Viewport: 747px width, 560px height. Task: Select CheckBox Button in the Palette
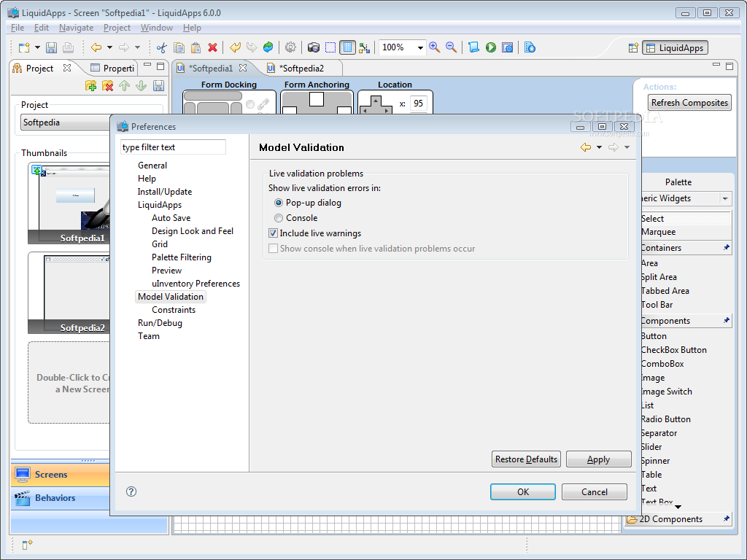[x=673, y=350]
